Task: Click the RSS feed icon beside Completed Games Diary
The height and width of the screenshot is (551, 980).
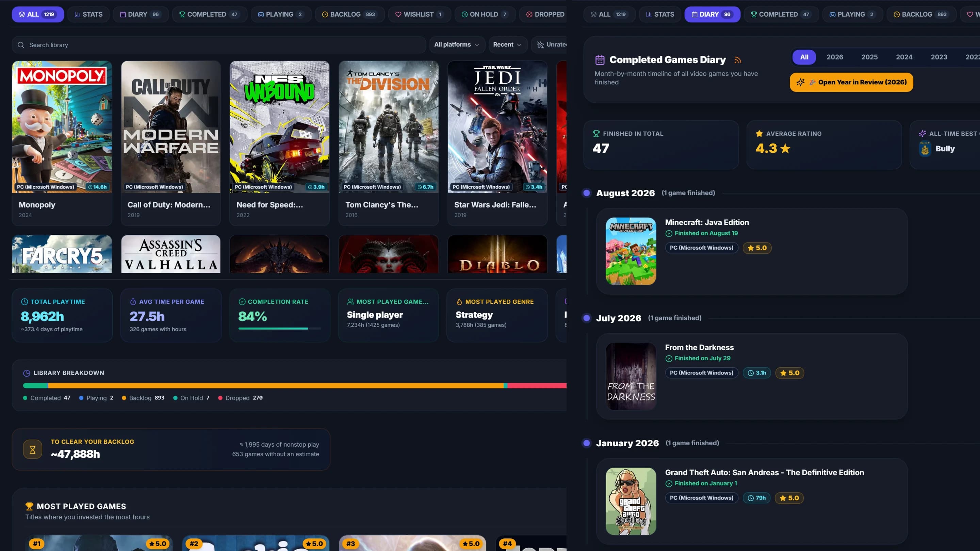Action: coord(738,60)
